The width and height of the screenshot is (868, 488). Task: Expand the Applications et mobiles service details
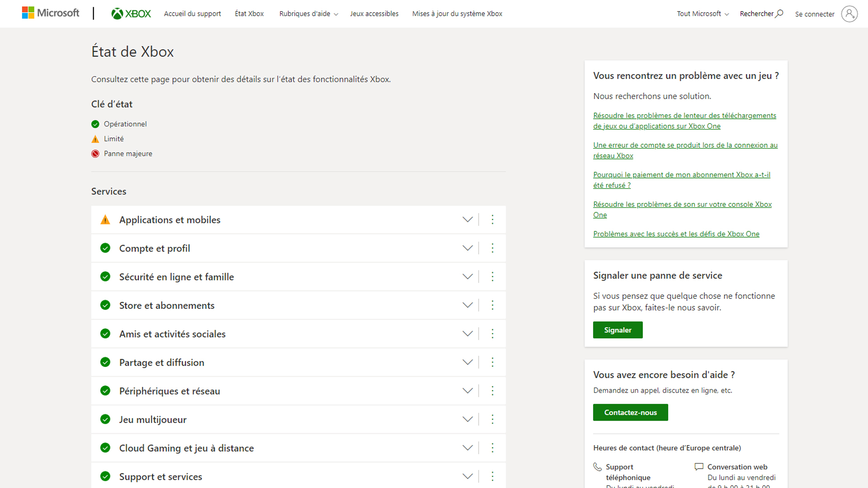[x=467, y=220]
